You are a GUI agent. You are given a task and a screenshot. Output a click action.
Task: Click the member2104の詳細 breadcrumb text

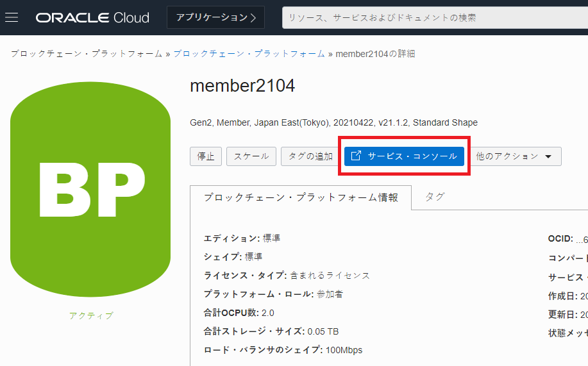[375, 54]
